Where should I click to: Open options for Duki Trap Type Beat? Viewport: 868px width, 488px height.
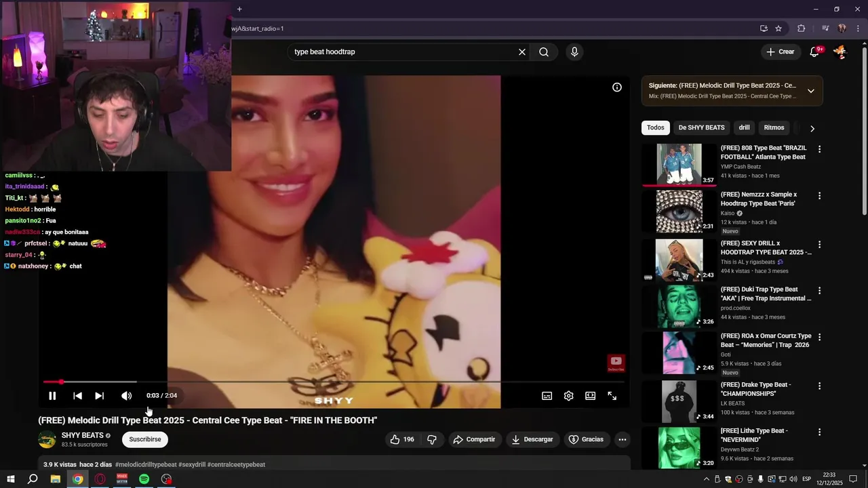click(x=819, y=291)
